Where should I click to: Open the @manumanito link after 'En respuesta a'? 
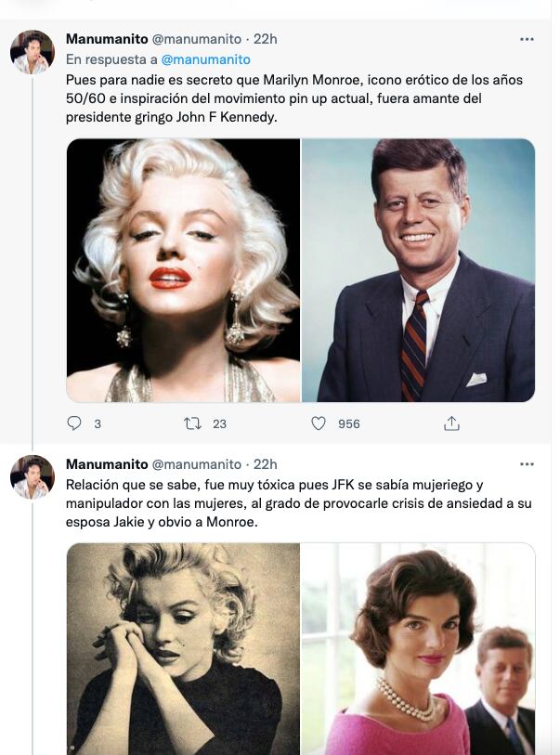pos(205,59)
